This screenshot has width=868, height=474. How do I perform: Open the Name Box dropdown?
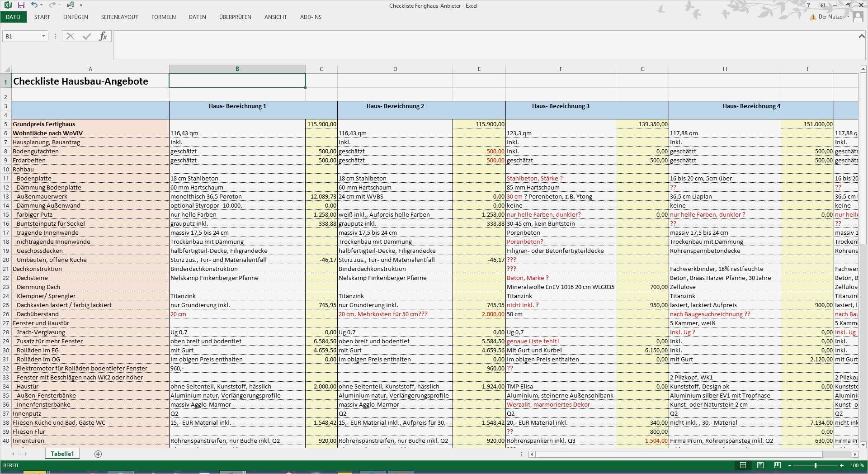click(x=43, y=36)
